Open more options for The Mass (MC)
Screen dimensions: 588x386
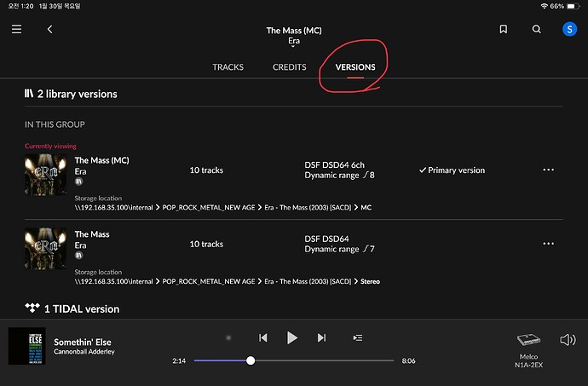[x=548, y=170]
